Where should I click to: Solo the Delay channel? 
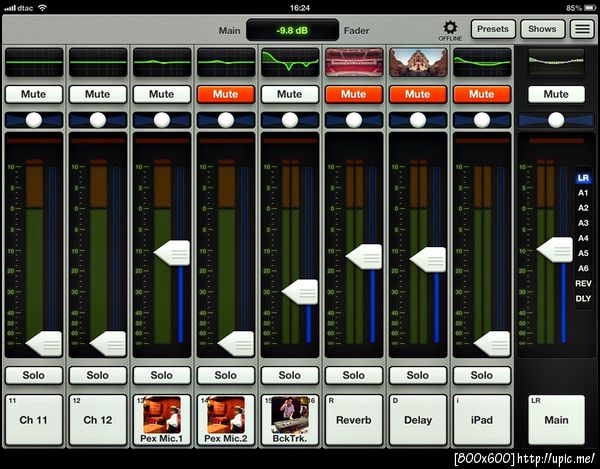point(418,375)
